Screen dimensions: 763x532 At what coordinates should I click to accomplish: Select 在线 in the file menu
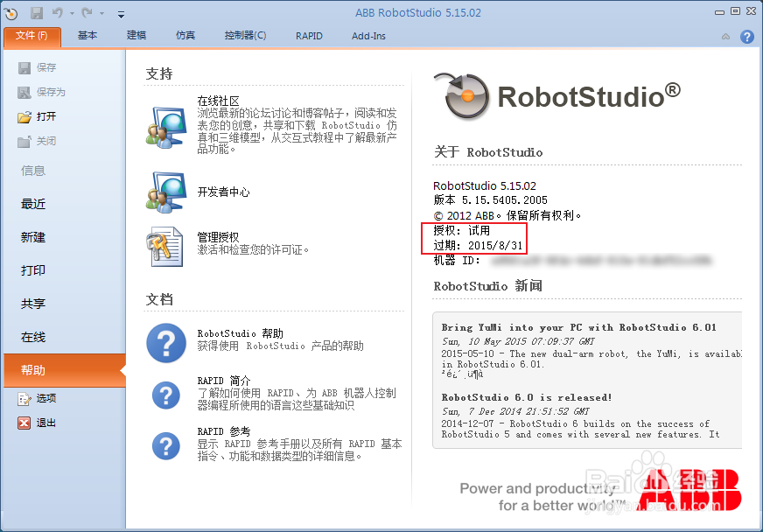(x=33, y=337)
